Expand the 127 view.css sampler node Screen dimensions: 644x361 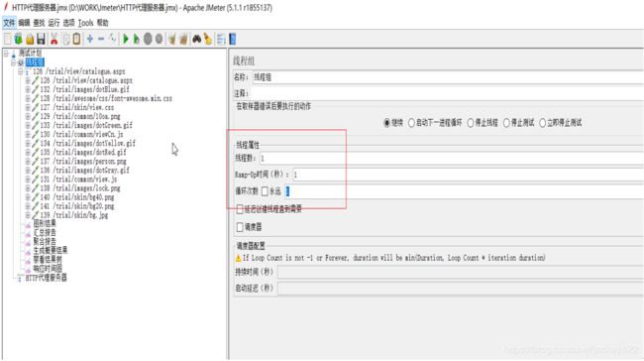click(x=28, y=107)
